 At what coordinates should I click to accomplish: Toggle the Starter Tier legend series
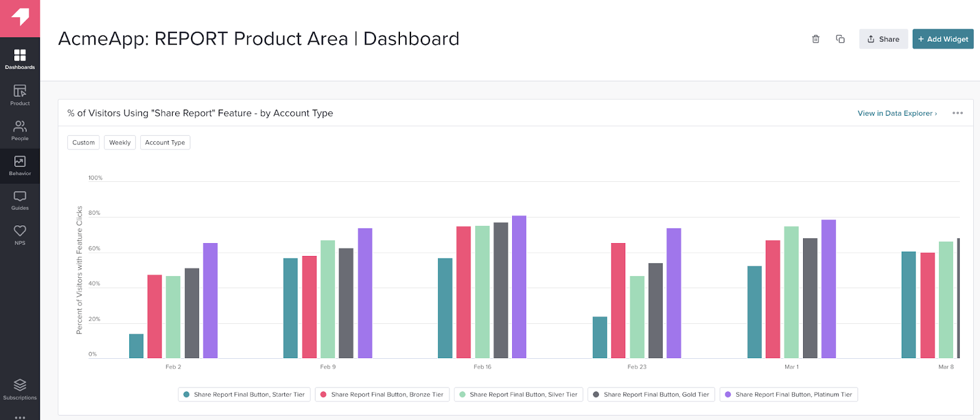[x=244, y=394]
